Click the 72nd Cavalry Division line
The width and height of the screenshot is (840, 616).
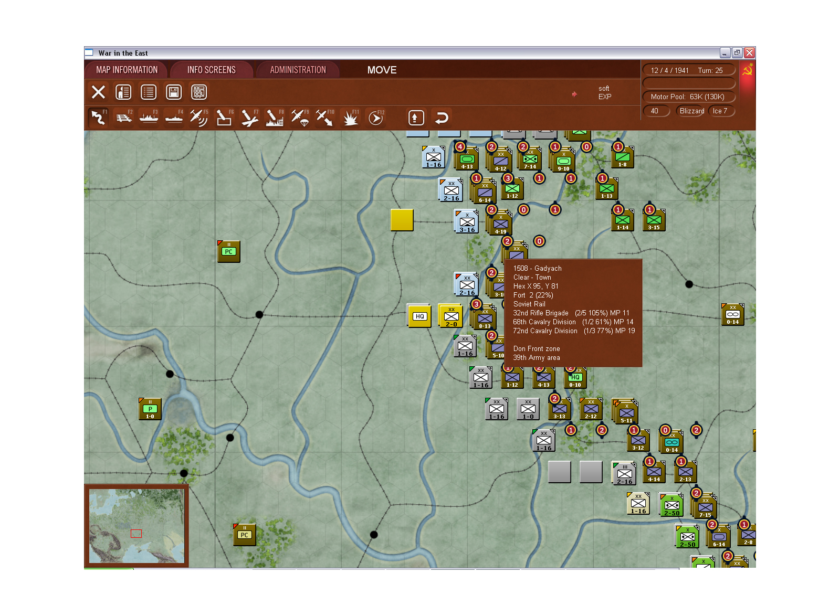coord(574,331)
